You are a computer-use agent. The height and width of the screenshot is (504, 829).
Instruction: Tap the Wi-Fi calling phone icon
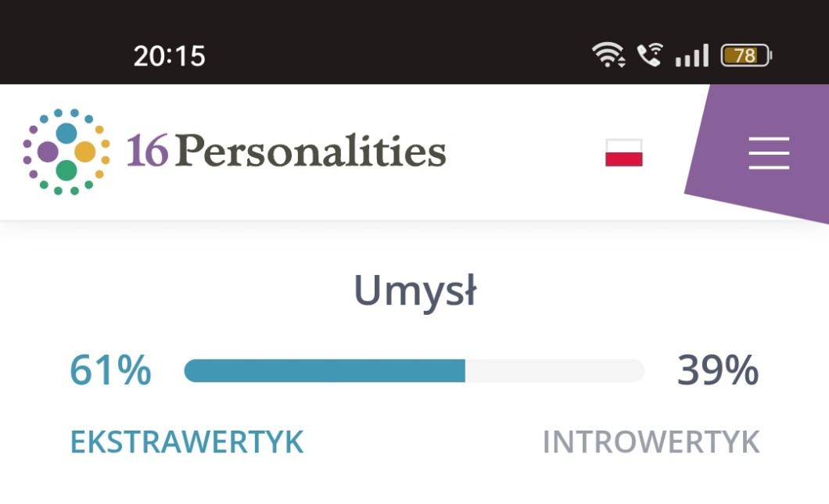648,55
